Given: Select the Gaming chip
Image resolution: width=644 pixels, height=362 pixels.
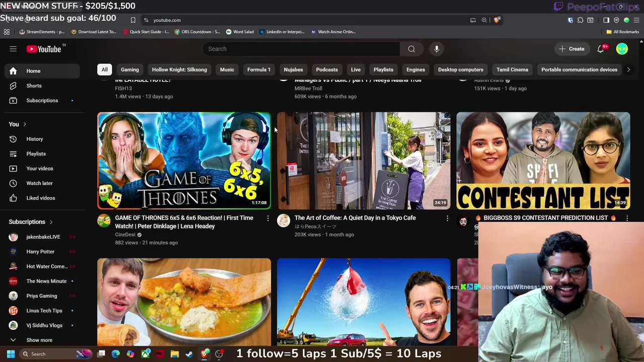Looking at the screenshot, I should click(130, 70).
